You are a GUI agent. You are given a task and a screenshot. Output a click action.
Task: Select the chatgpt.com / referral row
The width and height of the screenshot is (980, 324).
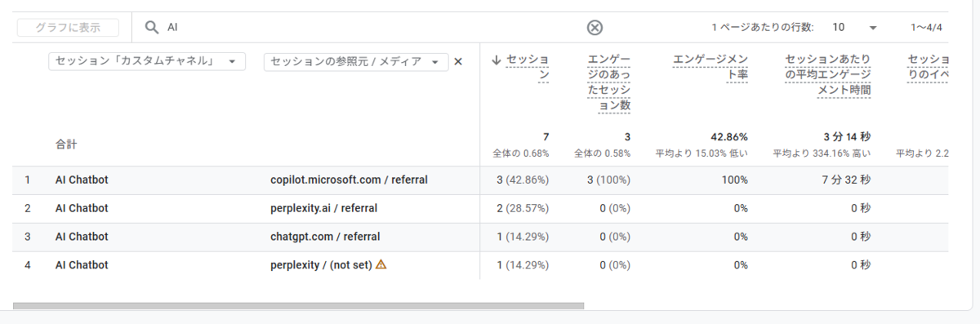click(481, 237)
